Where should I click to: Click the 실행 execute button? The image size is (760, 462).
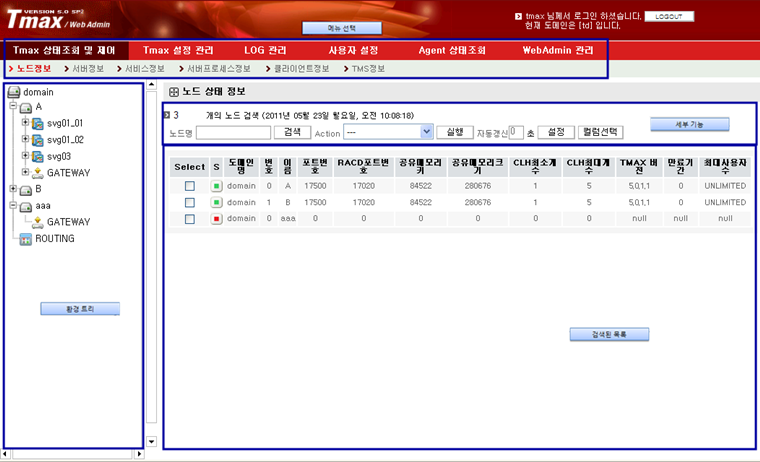[455, 132]
